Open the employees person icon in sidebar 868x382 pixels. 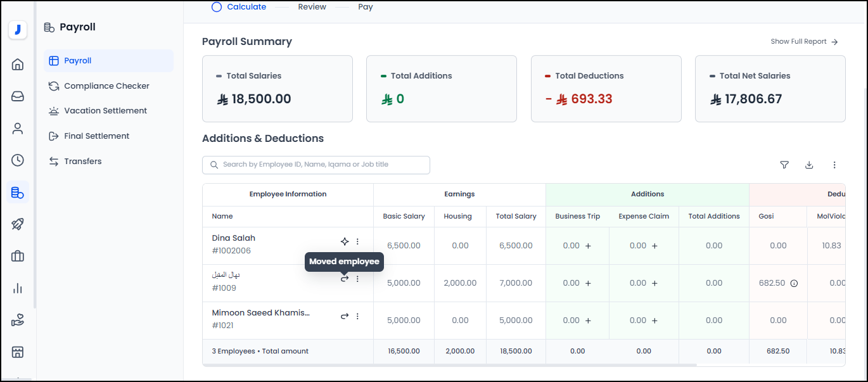[x=18, y=129]
